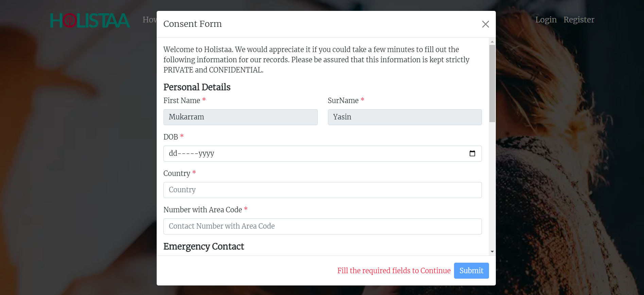Focus the SurName field containing Yasin
Viewport: 644px width, 295px height.
(x=404, y=117)
